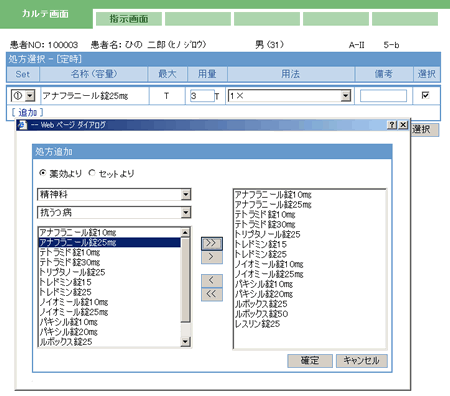Select トレドミン錠25 in right list
This screenshot has width=450, height=396.
310,254
